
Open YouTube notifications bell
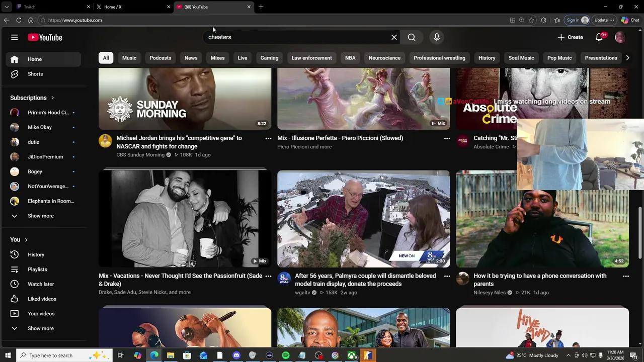click(599, 37)
